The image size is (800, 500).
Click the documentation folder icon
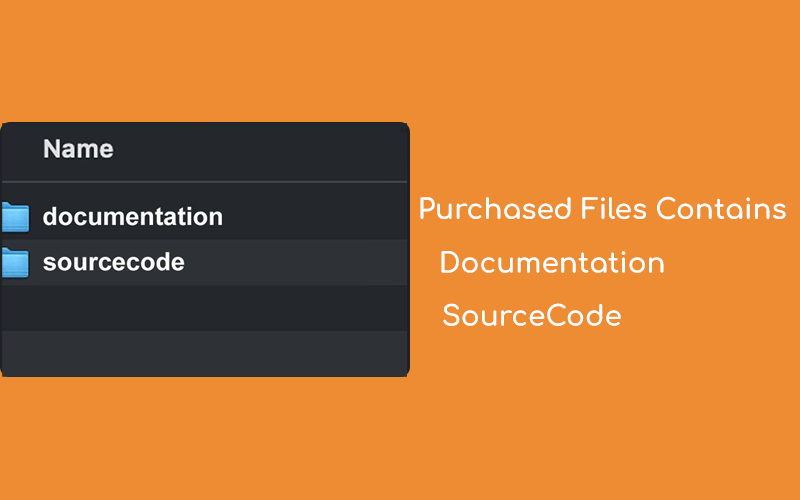point(15,216)
